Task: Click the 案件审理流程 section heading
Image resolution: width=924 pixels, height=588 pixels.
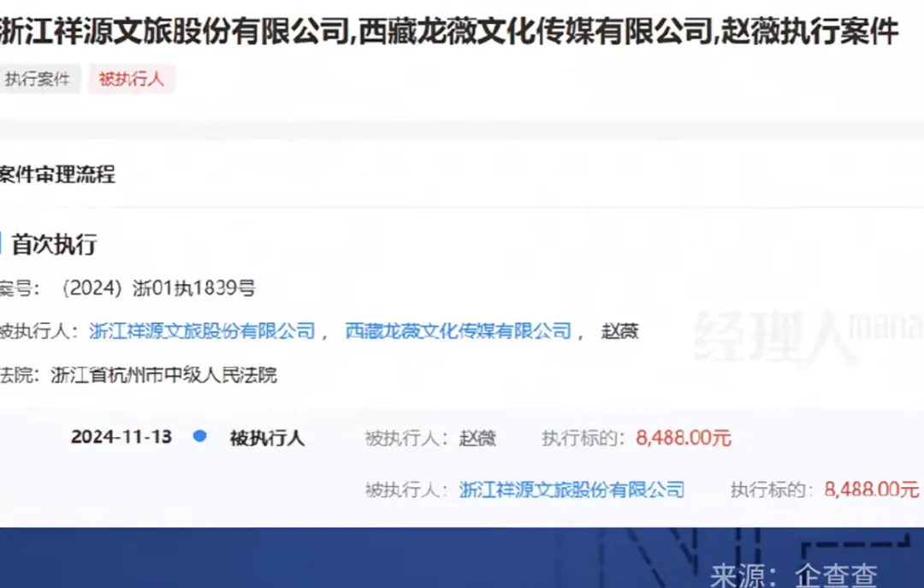Action: point(57,175)
